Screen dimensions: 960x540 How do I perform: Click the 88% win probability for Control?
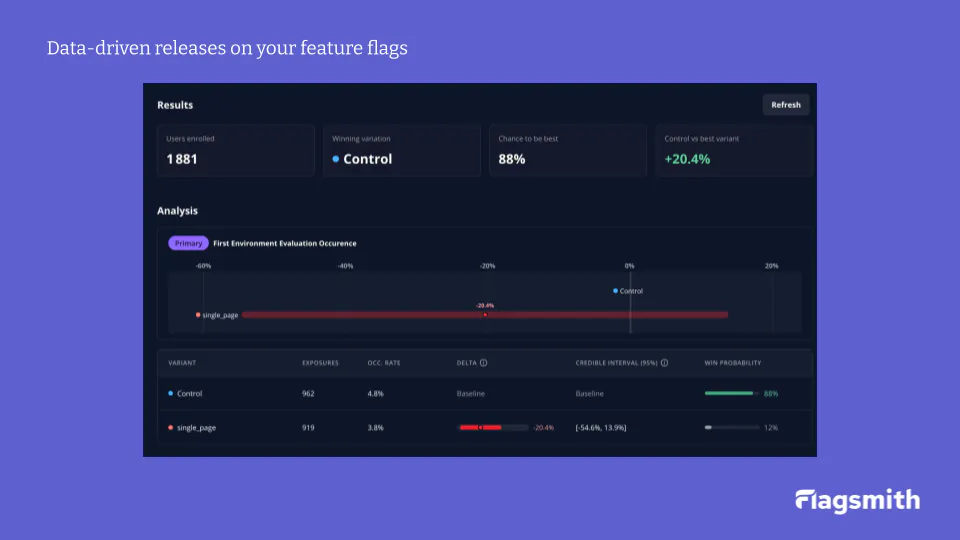click(x=771, y=394)
